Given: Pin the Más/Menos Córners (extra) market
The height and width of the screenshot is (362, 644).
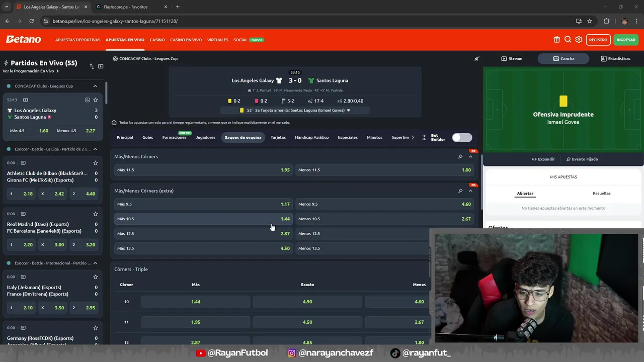Looking at the screenshot, I should pyautogui.click(x=460, y=191).
